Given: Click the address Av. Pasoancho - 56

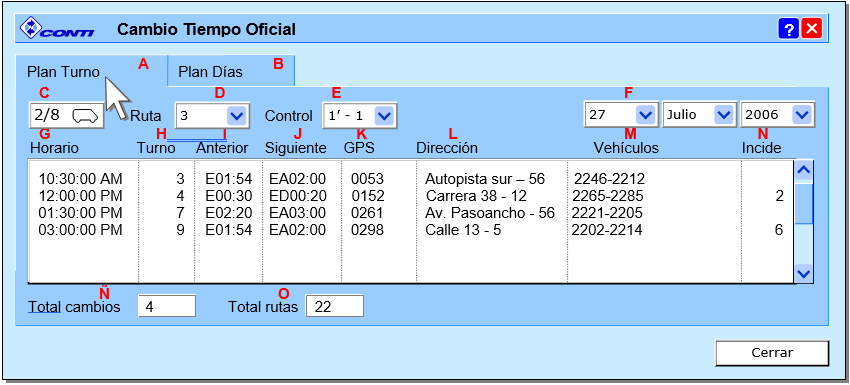Looking at the screenshot, I should (490, 213).
